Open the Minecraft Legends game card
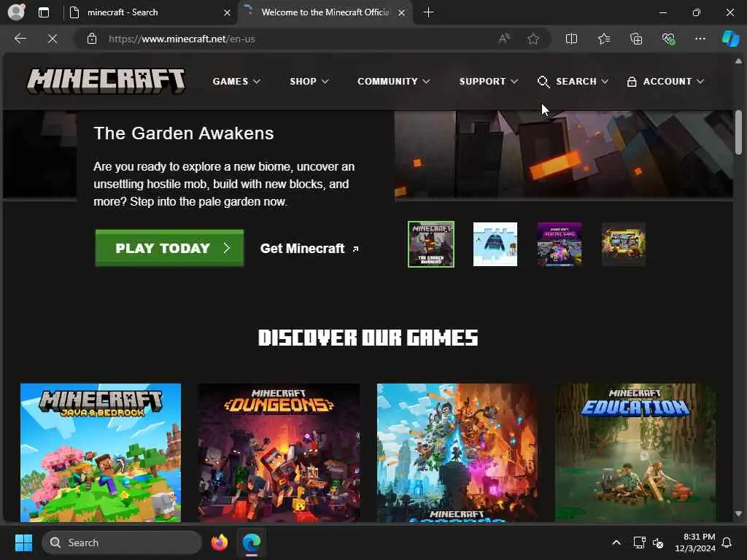 [457, 452]
